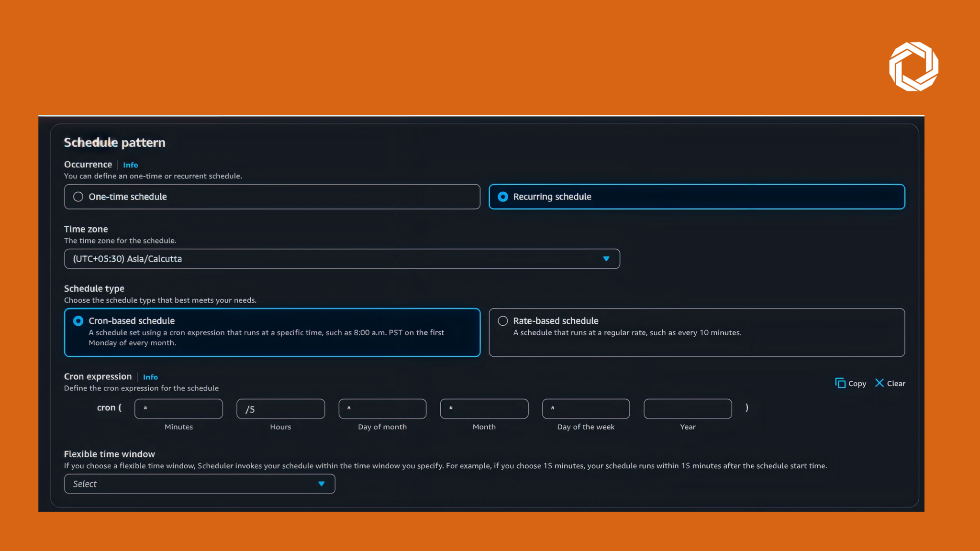Click the X icon beside Clear
The image size is (980, 551).
[x=879, y=383]
